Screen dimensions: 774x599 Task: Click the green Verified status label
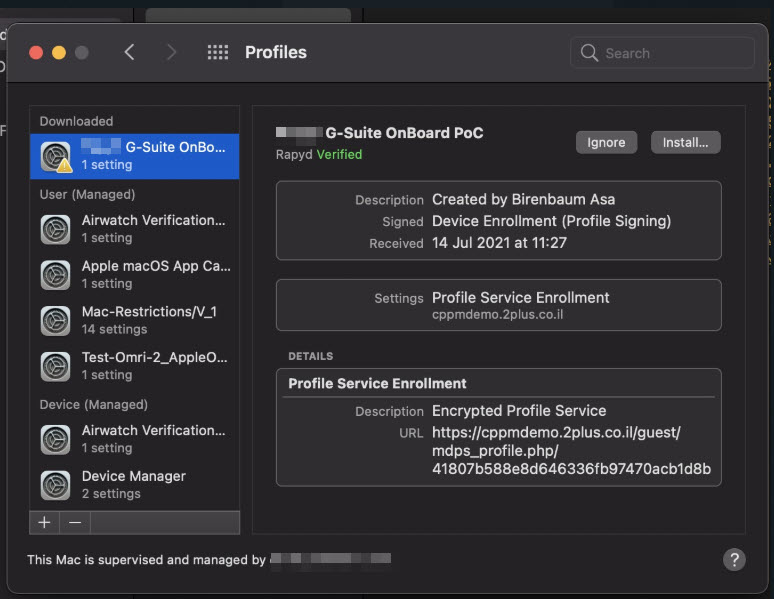click(x=339, y=154)
